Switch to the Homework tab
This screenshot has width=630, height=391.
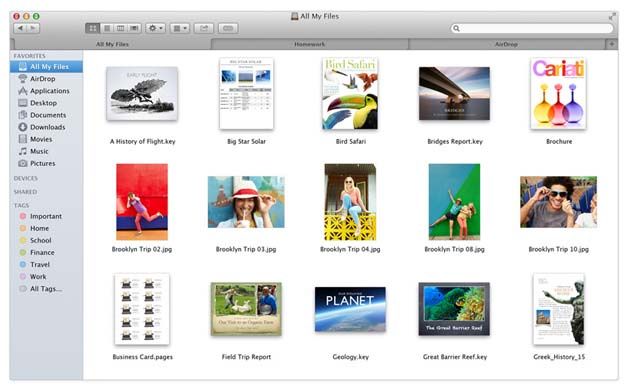(309, 44)
